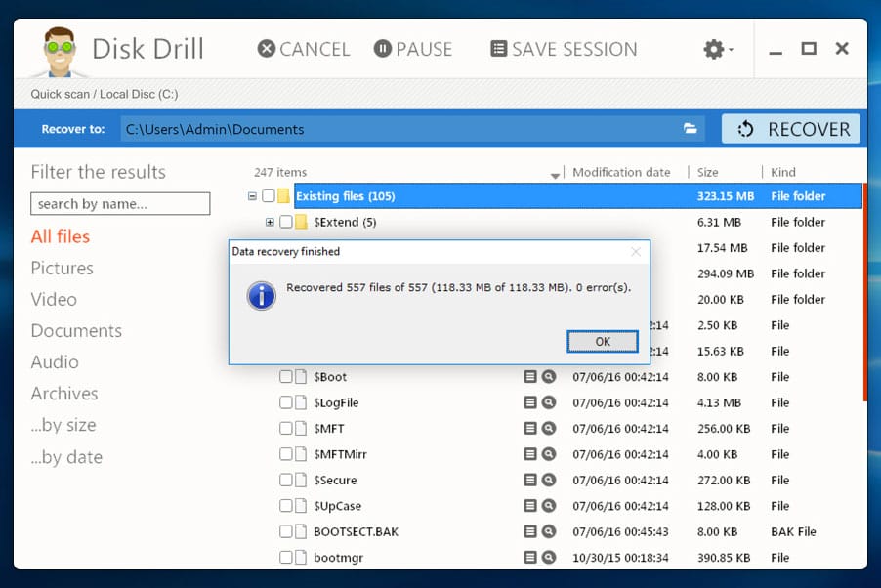Click the search by name field
This screenshot has height=588, width=881.
click(120, 204)
